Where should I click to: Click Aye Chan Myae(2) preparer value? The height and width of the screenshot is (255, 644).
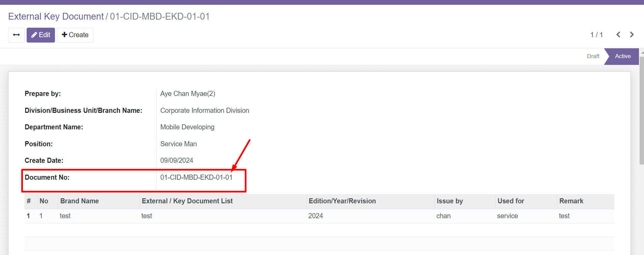(x=188, y=94)
